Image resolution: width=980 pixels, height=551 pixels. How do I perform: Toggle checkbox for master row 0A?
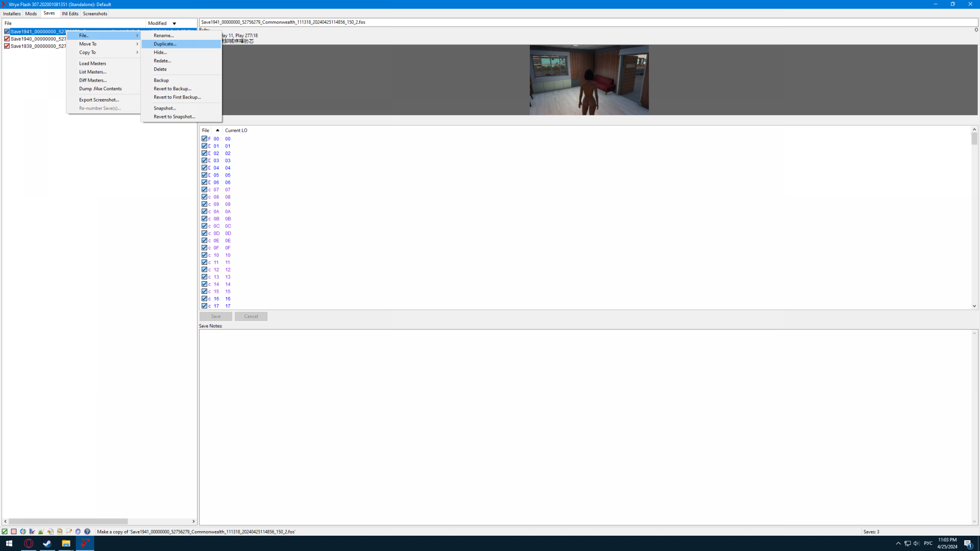coord(204,211)
